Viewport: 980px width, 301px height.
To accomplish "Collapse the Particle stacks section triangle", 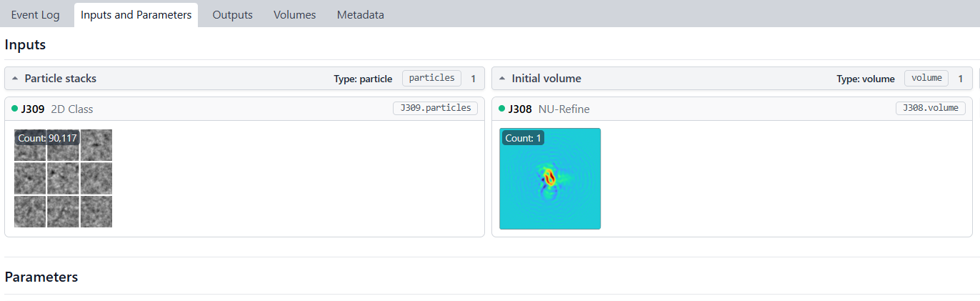I will coord(15,79).
